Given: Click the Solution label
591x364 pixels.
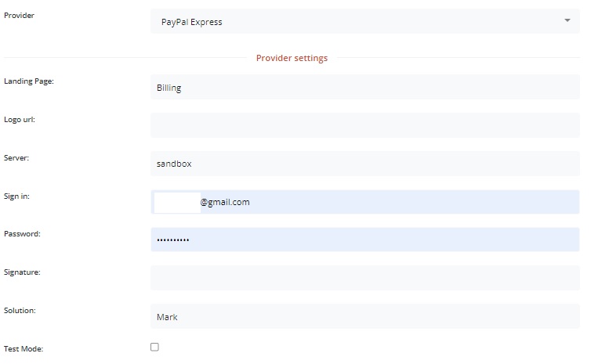Looking at the screenshot, I should click(20, 310).
